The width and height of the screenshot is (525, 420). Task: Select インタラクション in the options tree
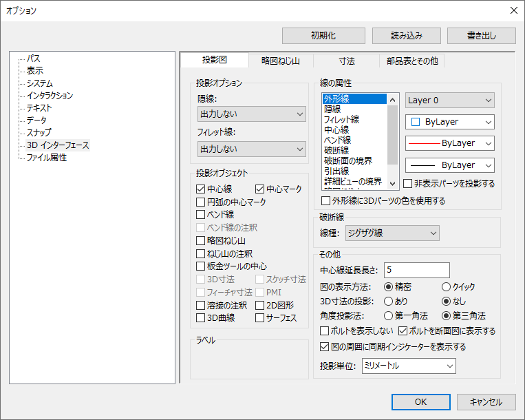pos(50,96)
